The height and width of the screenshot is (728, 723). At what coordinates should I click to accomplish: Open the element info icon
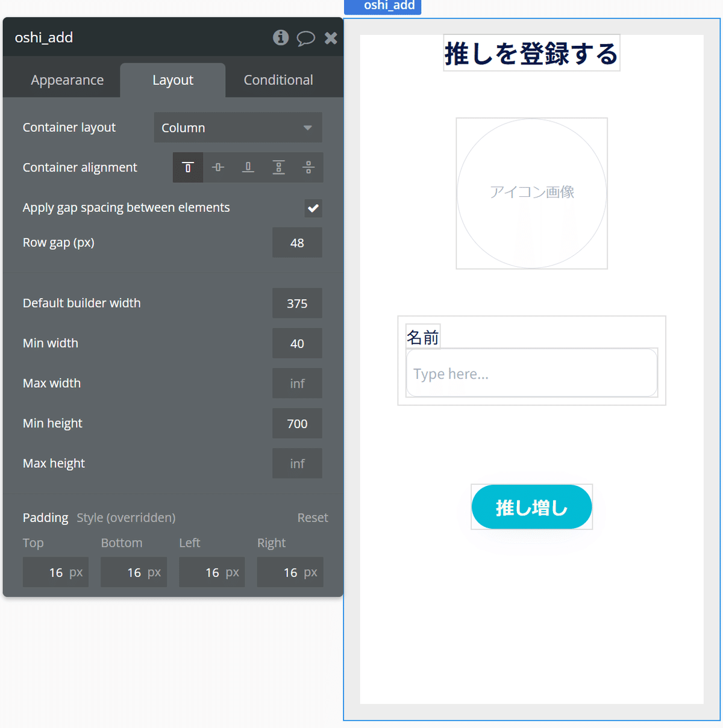(281, 37)
